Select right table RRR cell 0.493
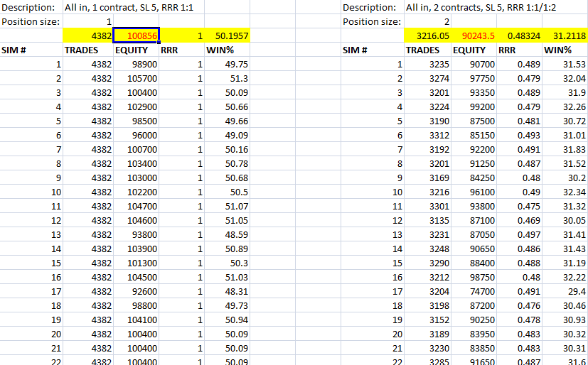588x365 pixels. coord(519,136)
